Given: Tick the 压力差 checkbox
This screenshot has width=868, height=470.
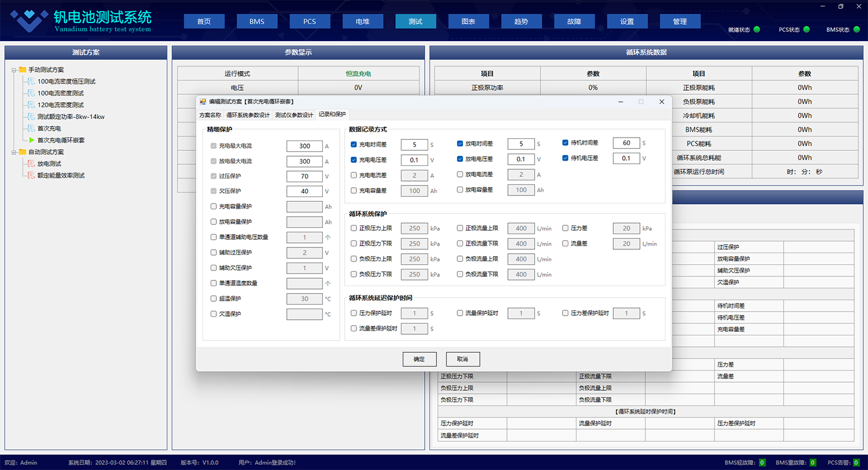Looking at the screenshot, I should [x=565, y=228].
